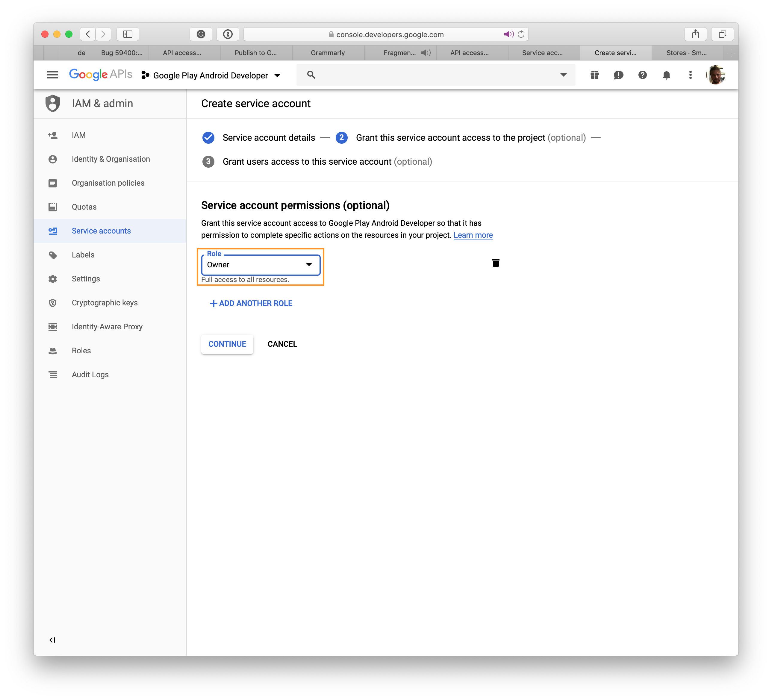Click the Roles icon
This screenshot has height=700, width=772.
pyautogui.click(x=54, y=350)
